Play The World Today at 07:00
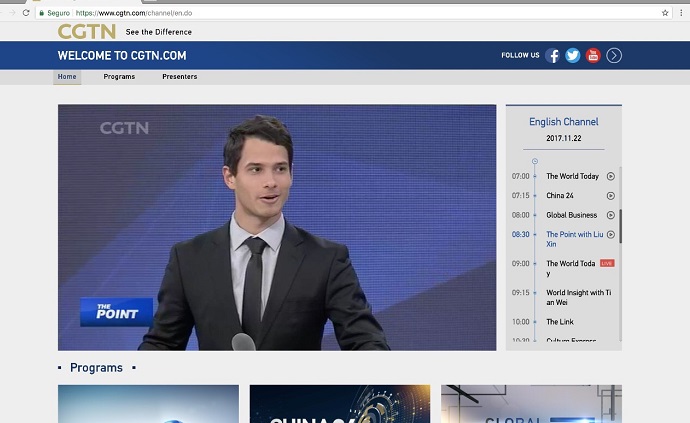This screenshot has width=690, height=423. click(611, 176)
